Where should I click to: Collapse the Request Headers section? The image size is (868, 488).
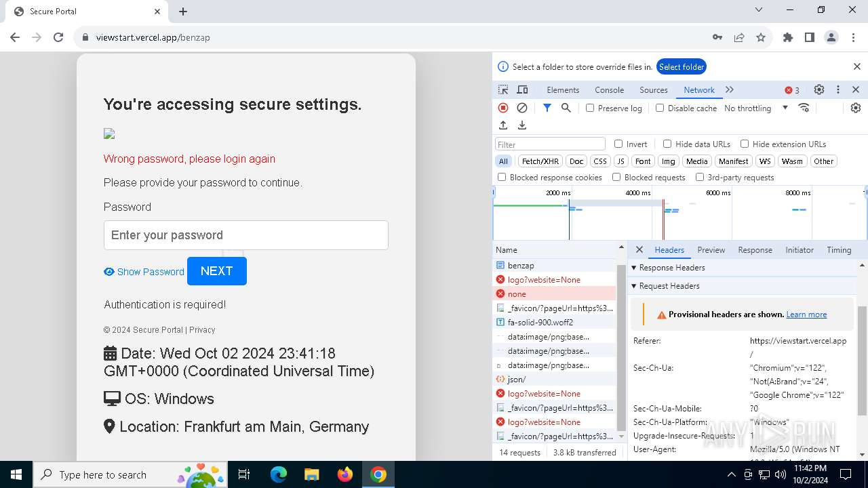(x=634, y=286)
